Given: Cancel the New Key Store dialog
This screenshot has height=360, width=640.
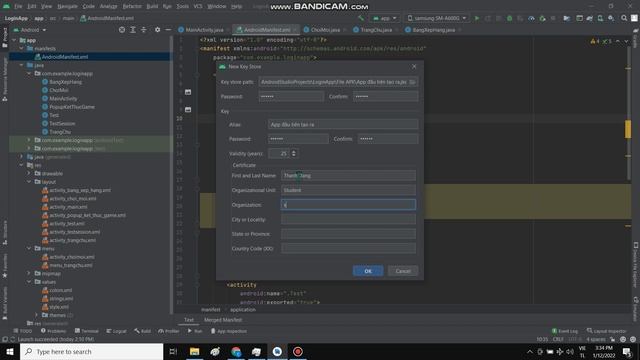Looking at the screenshot, I should coord(403,271).
